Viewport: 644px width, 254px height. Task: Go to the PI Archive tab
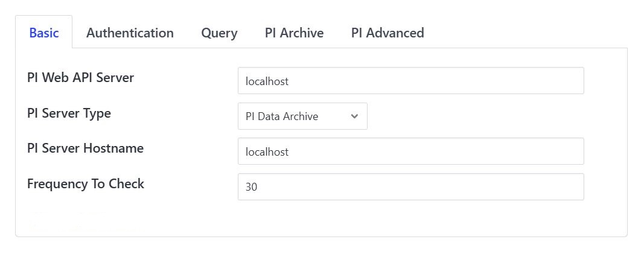point(294,33)
